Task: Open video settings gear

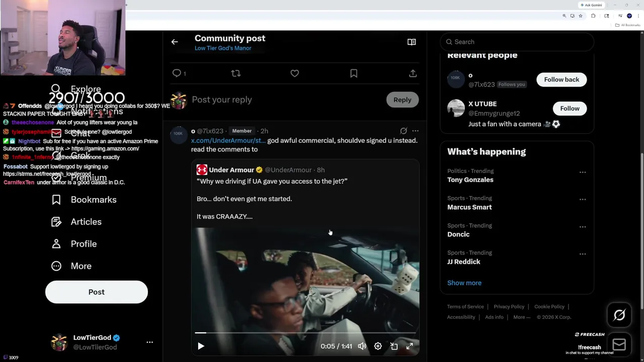Action: (378, 346)
